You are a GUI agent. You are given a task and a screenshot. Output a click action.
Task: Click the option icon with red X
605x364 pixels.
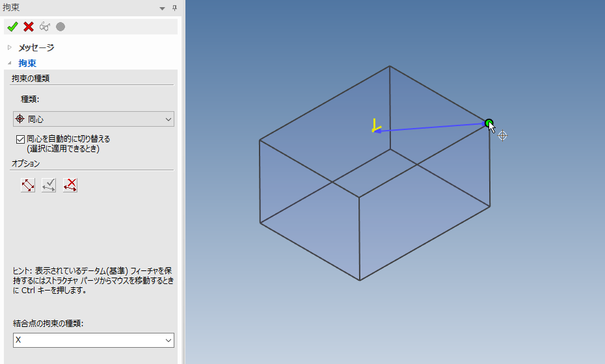coord(70,185)
